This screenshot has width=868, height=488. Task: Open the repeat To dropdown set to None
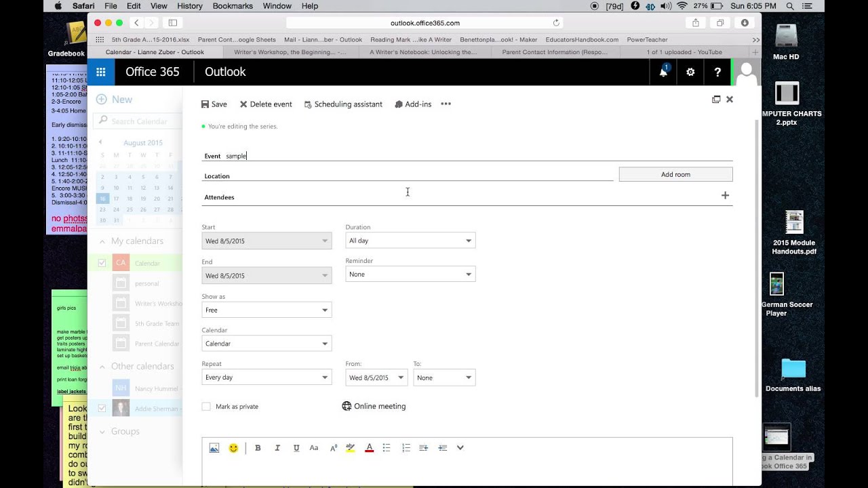coord(444,378)
